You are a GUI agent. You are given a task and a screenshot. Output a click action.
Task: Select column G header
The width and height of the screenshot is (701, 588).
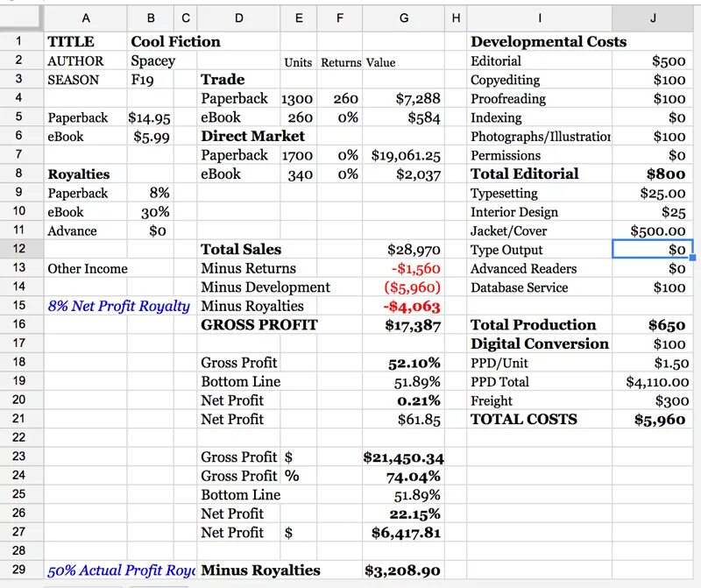(403, 18)
